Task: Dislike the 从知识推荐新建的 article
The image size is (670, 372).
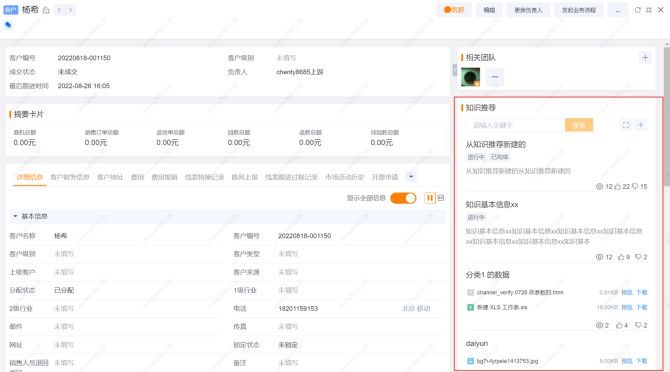Action: click(635, 186)
